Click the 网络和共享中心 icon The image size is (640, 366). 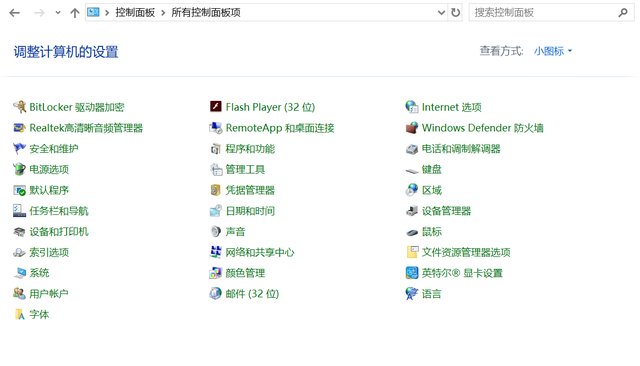pyautogui.click(x=216, y=252)
